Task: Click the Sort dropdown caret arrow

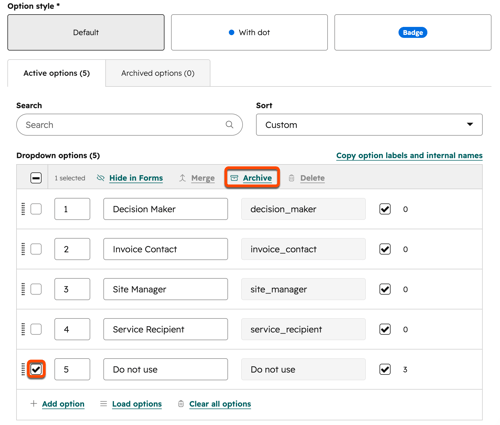Action: pyautogui.click(x=470, y=124)
